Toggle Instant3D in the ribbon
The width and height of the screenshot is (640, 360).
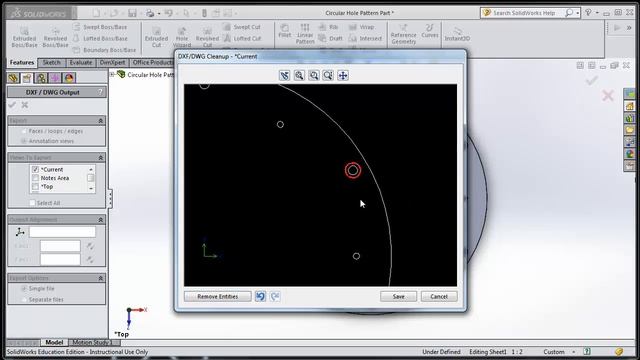coord(457,34)
